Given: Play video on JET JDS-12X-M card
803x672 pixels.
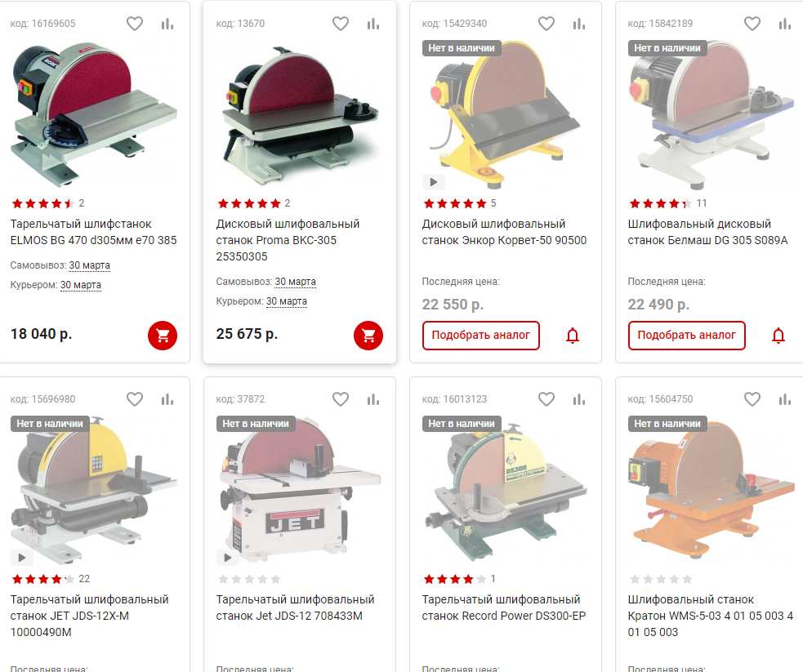Looking at the screenshot, I should [x=21, y=558].
